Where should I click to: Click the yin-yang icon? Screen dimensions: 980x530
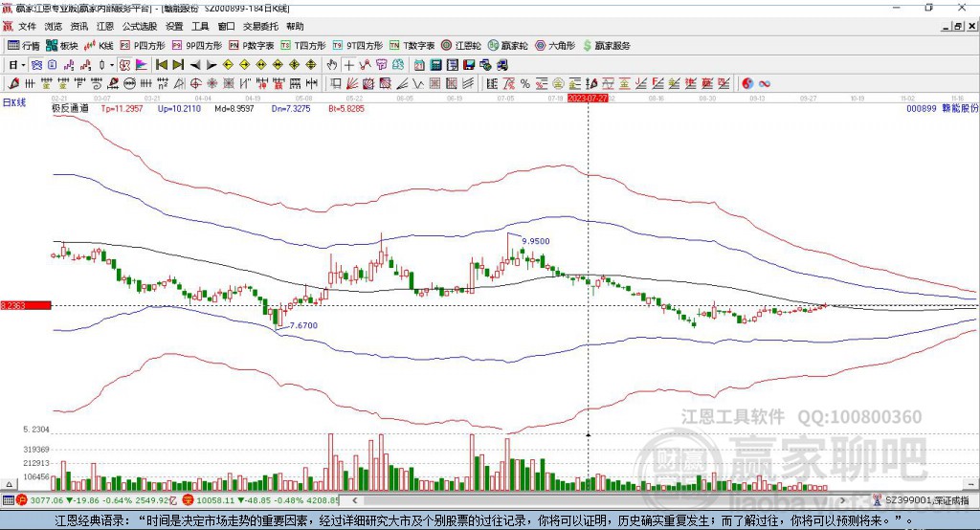748,83
